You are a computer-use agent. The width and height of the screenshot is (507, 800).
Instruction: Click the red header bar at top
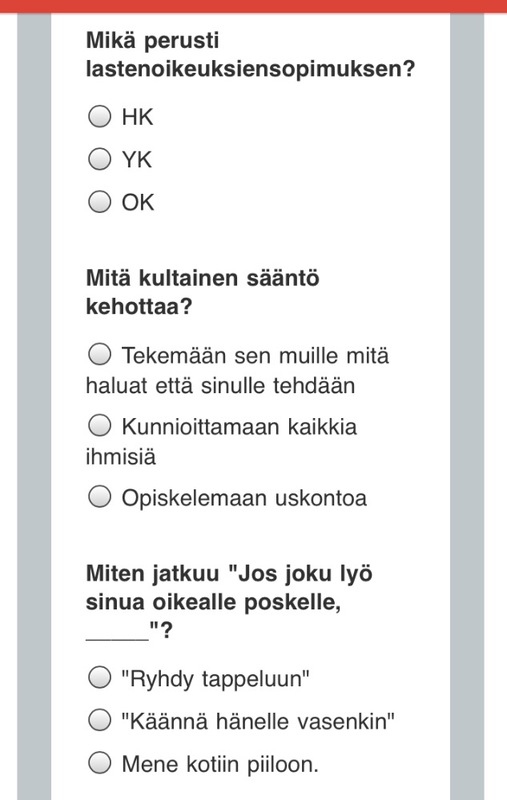pos(254,6)
